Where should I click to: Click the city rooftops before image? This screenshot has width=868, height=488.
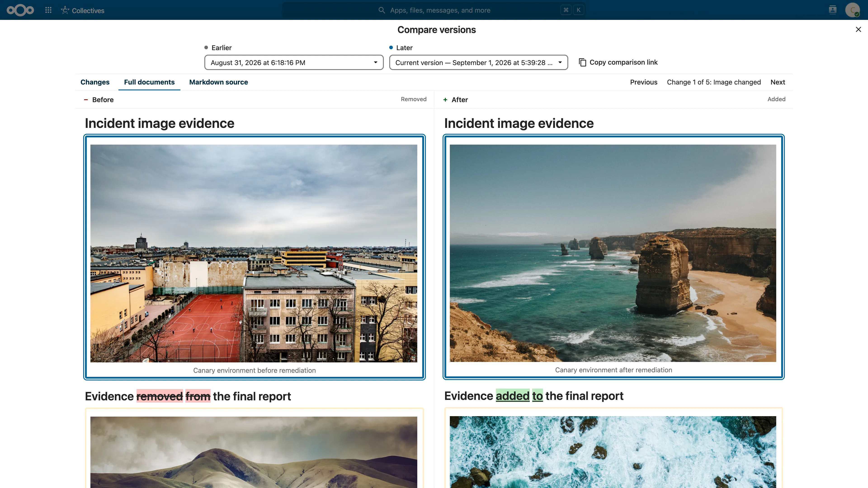pyautogui.click(x=254, y=253)
